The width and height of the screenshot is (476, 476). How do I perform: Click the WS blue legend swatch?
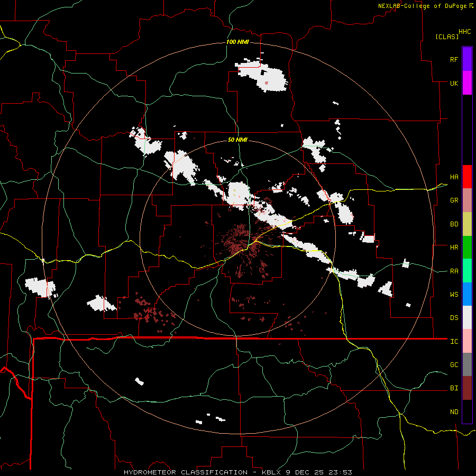[467, 294]
